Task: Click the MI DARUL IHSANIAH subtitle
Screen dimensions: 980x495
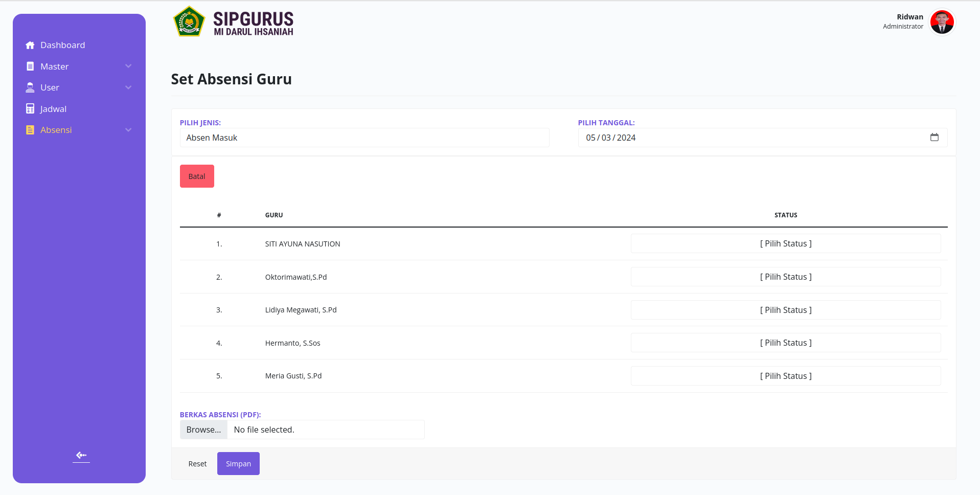Action: [x=254, y=32]
